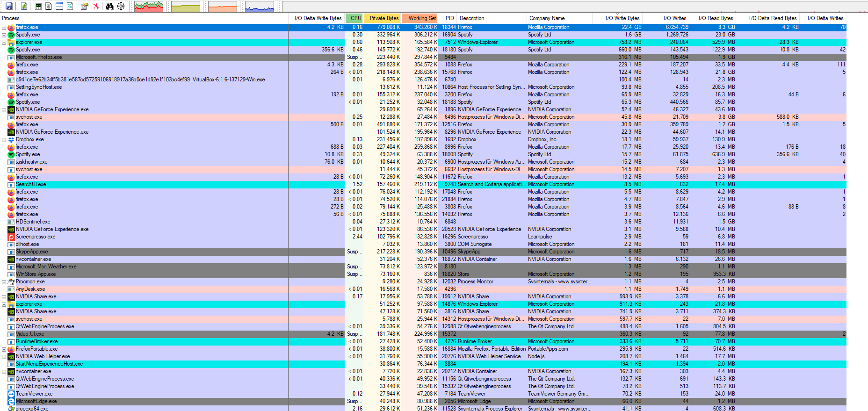Click the View DLLs/Handles toolbar icon
Viewport: 868px width, 411px height.
click(70, 6)
